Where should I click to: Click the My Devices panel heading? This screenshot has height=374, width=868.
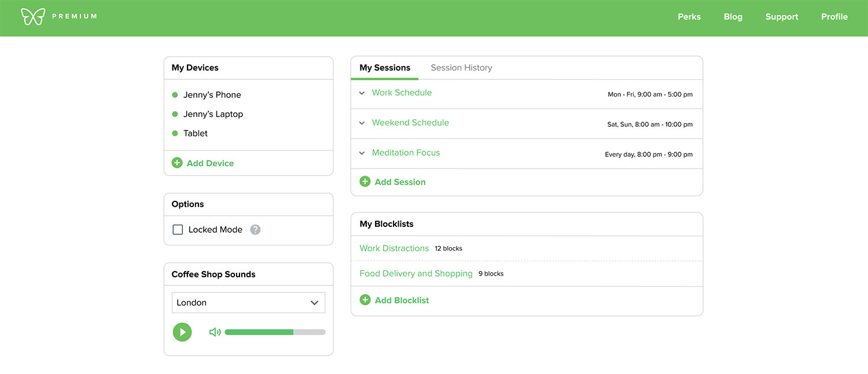(195, 68)
